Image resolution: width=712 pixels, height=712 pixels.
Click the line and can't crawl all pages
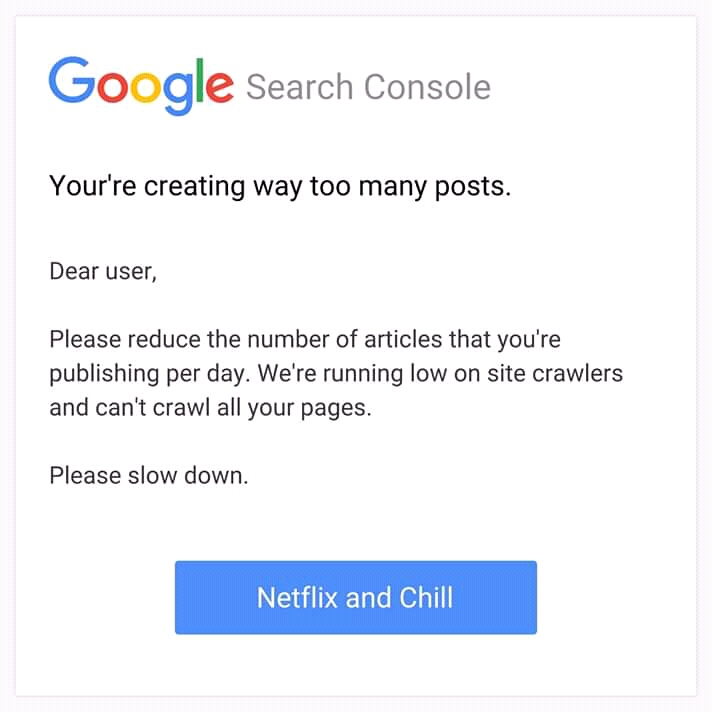(210, 407)
